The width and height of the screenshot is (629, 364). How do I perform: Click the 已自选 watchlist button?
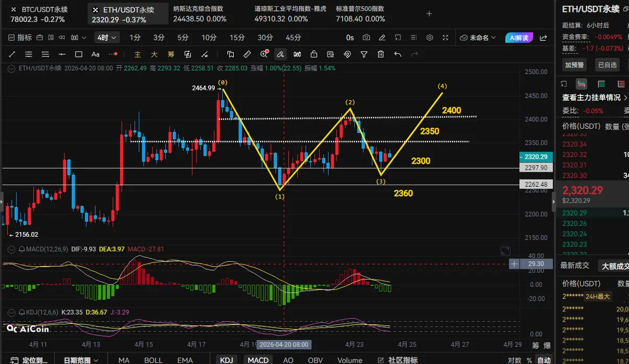pyautogui.click(x=607, y=65)
